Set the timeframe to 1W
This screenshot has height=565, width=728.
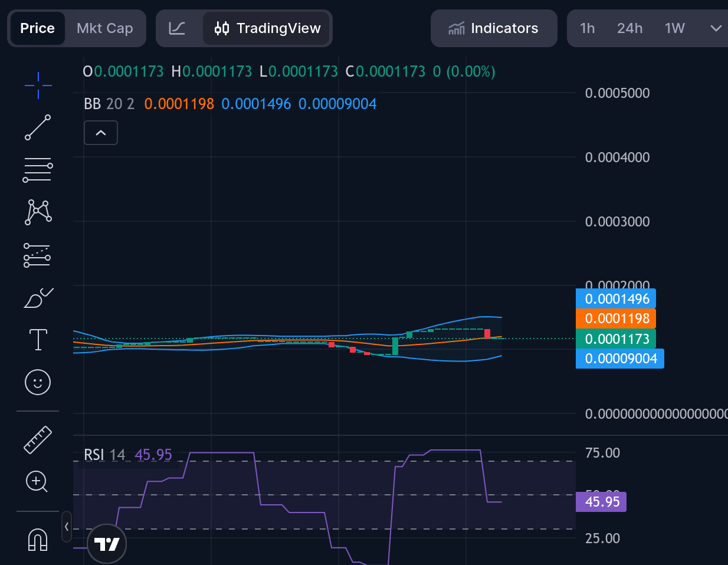(x=674, y=28)
